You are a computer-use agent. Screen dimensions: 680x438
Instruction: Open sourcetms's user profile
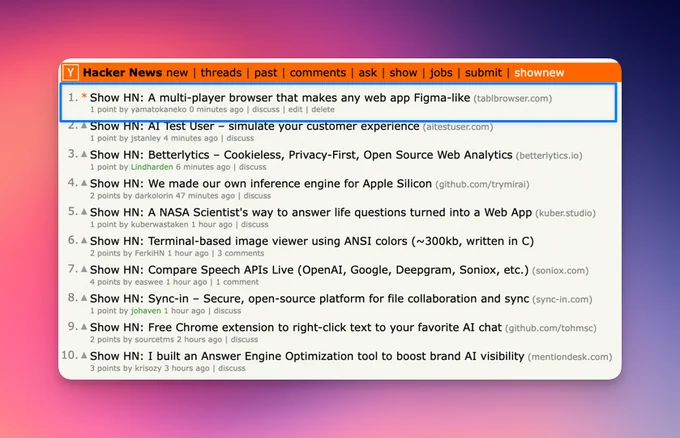(x=154, y=339)
